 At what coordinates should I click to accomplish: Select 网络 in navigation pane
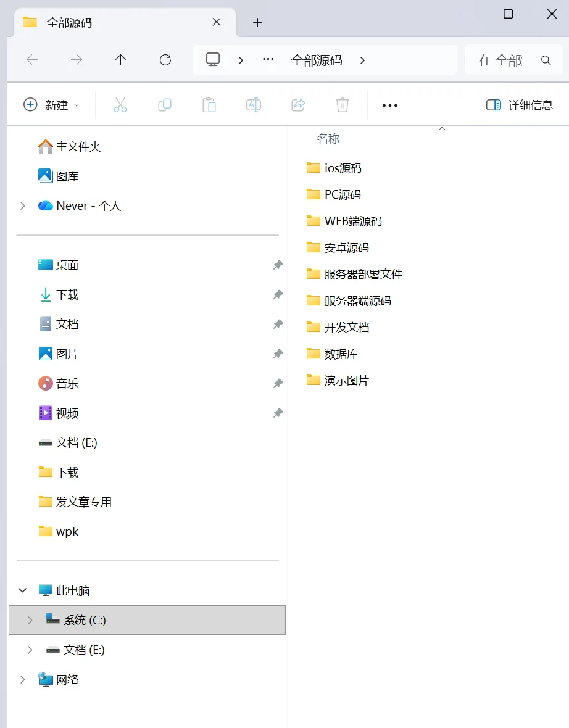(58, 680)
